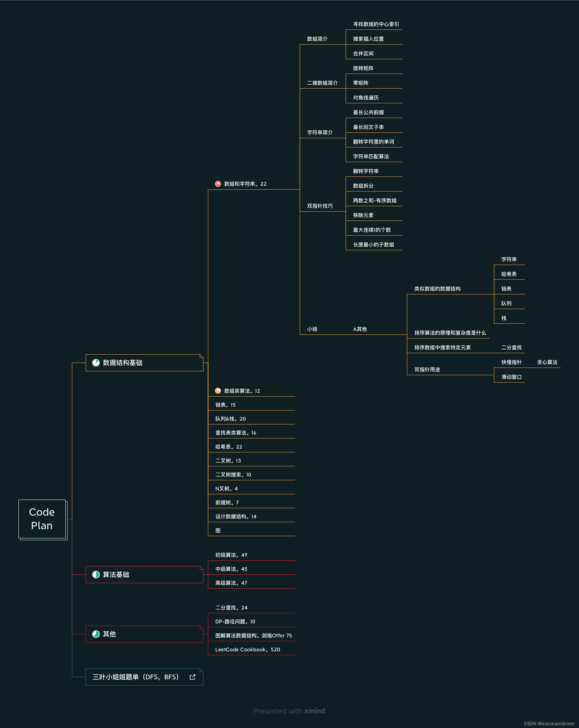Select the 二叉树。13 subtopic

pyautogui.click(x=228, y=461)
